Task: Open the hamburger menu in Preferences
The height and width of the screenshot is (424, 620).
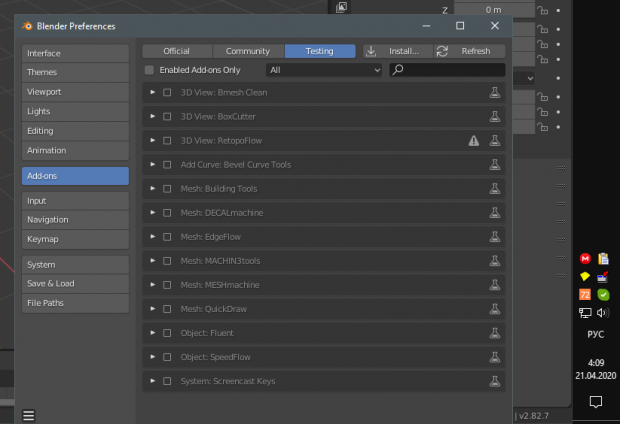Action: tap(28, 415)
